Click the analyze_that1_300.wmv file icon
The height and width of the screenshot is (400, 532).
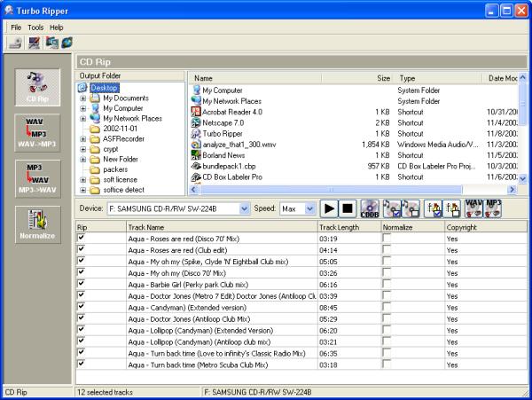196,145
